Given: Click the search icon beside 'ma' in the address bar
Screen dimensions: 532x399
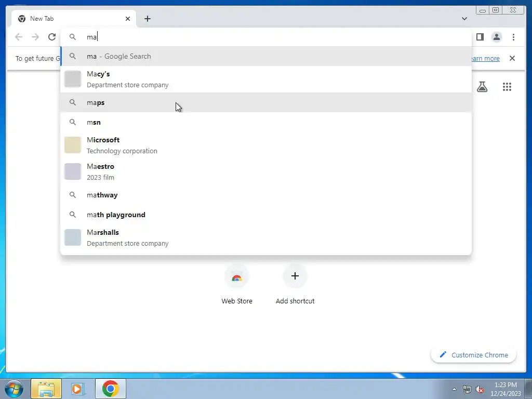Looking at the screenshot, I should 73,37.
